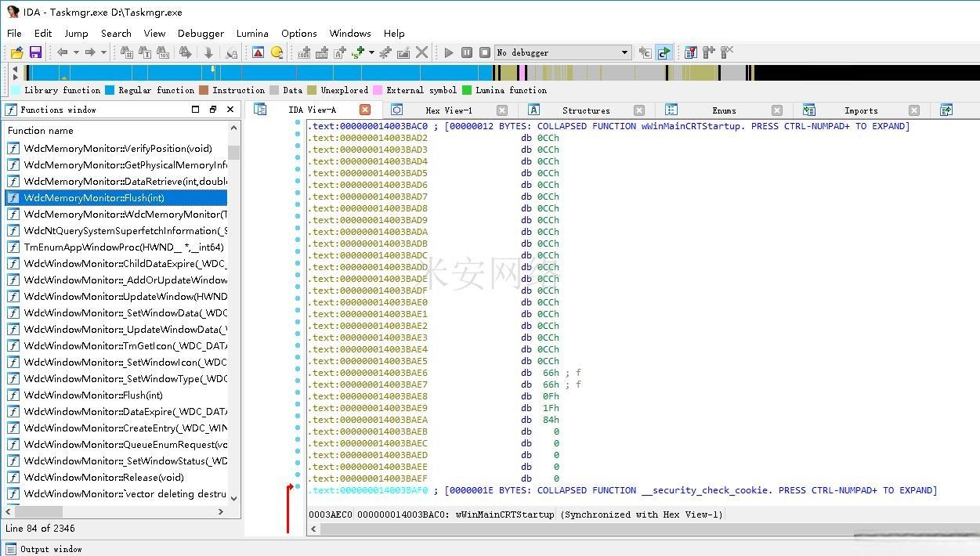Click the collapsed wWinMainCRTStartup function line
Image resolution: width=980 pixels, height=556 pixels.
609,126
